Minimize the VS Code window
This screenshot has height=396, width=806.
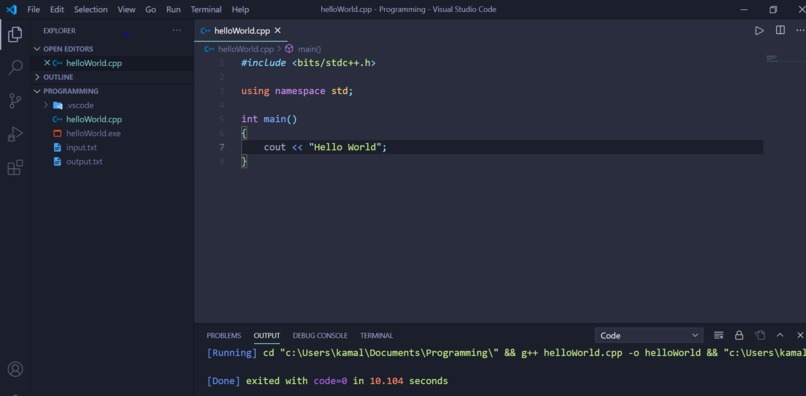tap(744, 9)
